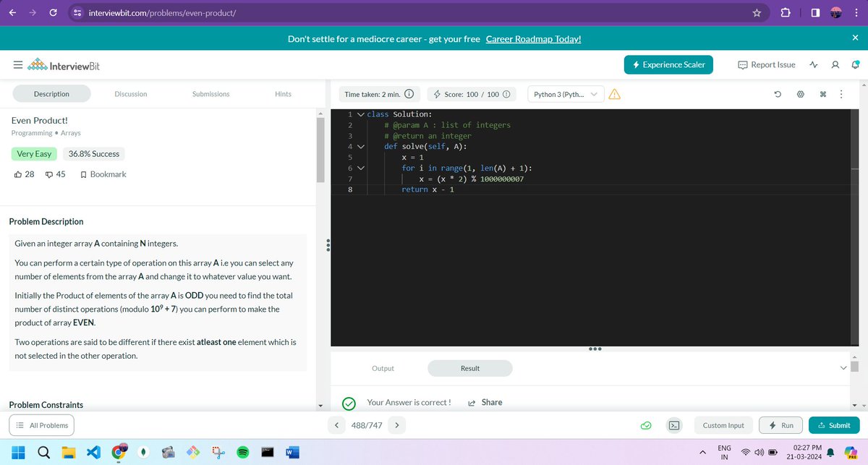This screenshot has width=868, height=465.
Task: Click the Arrays topic tag
Action: [x=70, y=133]
